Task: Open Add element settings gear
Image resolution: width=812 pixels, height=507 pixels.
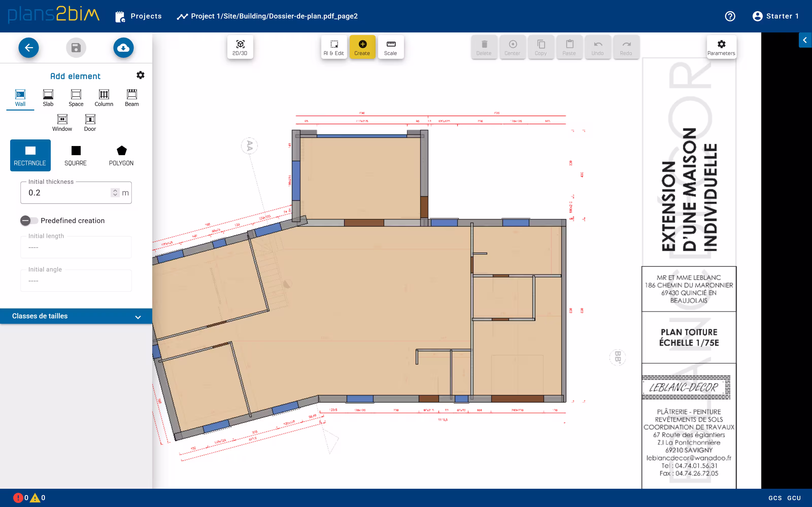Action: click(x=141, y=75)
